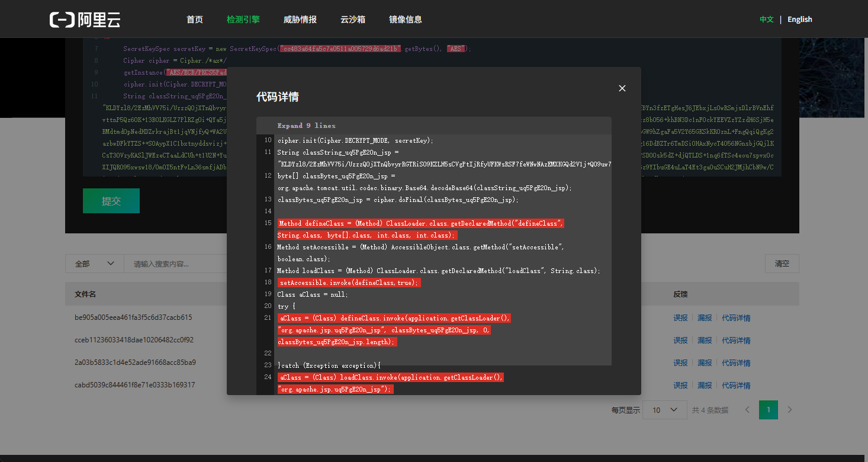Select file be905a005eea461fa3f5c6d37cacb615
868x462 pixels.
133,317
